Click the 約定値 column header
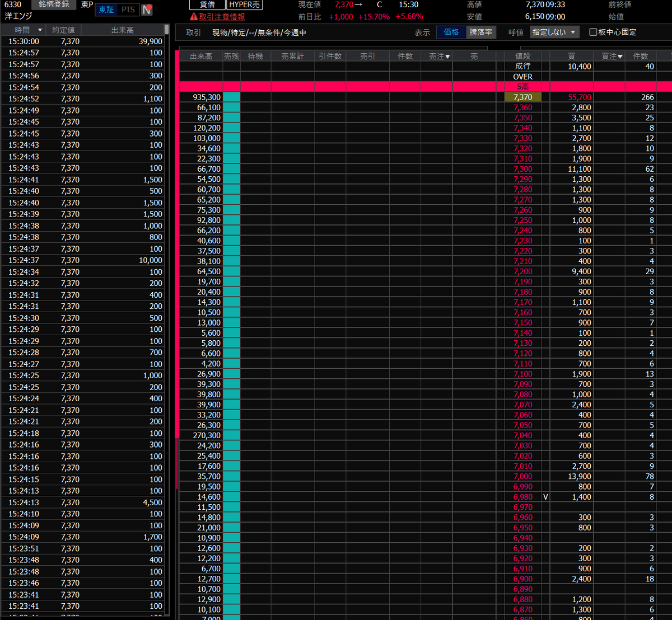 point(63,30)
